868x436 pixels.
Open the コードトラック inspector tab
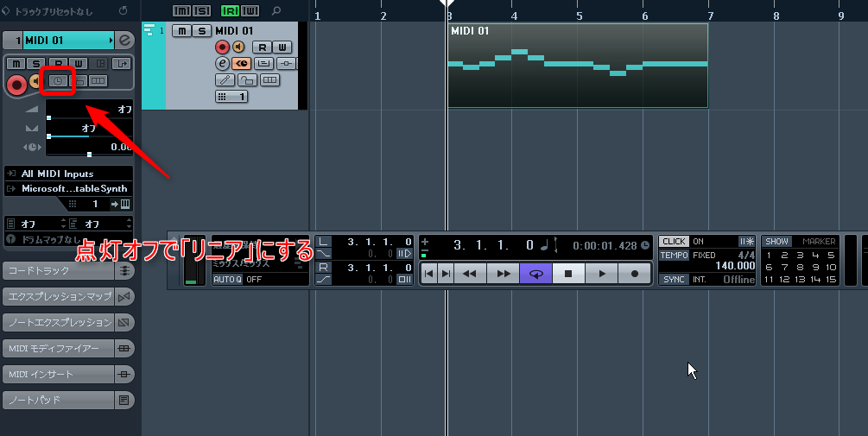(59, 270)
